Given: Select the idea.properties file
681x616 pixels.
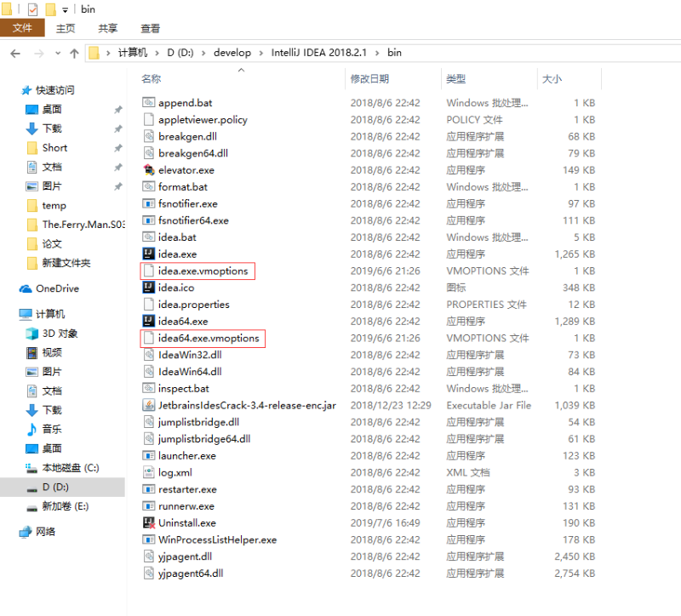Looking at the screenshot, I should point(194,305).
